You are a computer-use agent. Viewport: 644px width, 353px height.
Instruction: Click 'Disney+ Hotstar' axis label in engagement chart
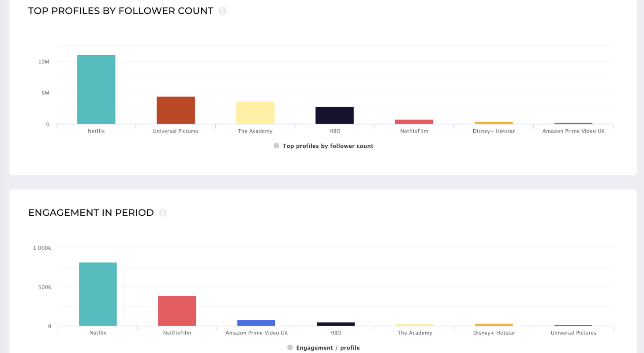click(x=494, y=333)
